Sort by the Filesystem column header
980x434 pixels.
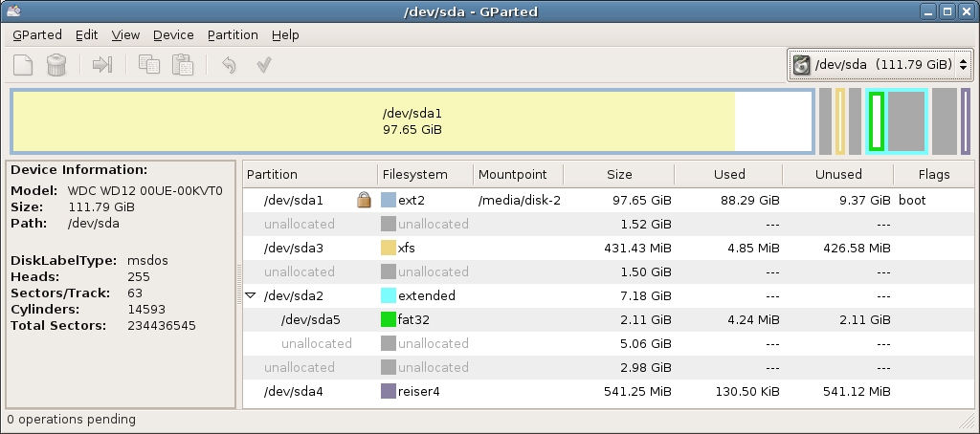426,174
